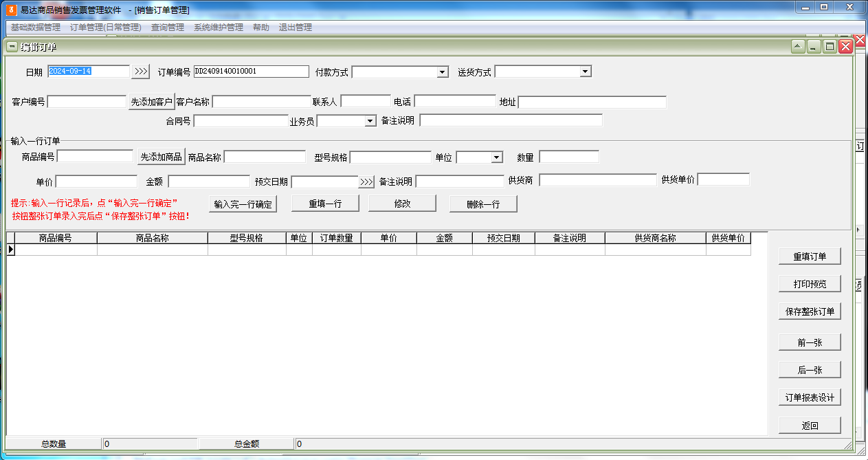Click the 型号规格 input field
The height and width of the screenshot is (460, 868).
click(x=391, y=157)
